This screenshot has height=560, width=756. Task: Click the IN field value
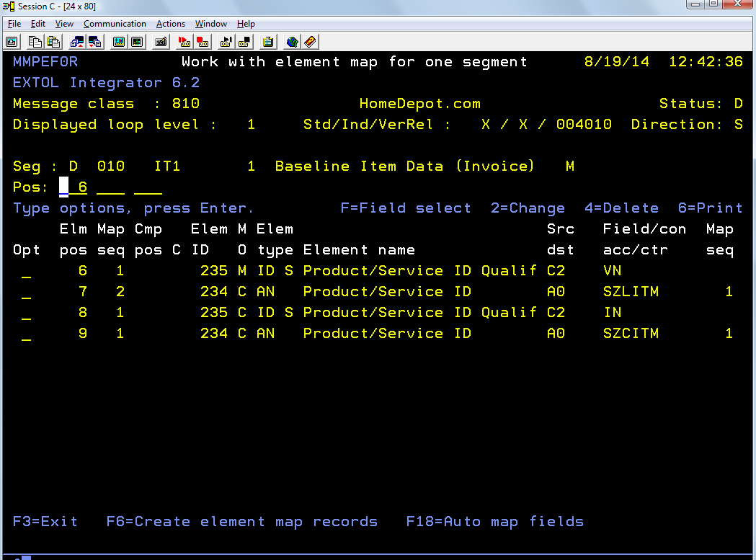click(x=613, y=313)
